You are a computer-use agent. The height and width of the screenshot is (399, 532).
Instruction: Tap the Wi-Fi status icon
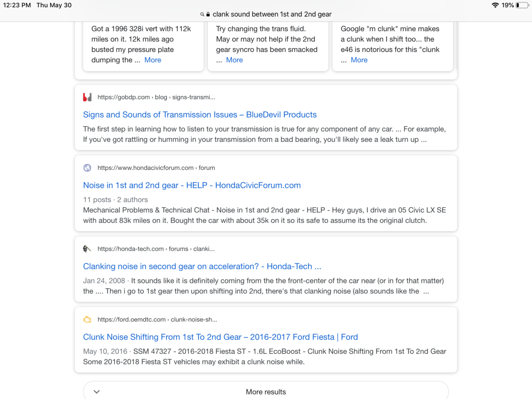coord(495,5)
